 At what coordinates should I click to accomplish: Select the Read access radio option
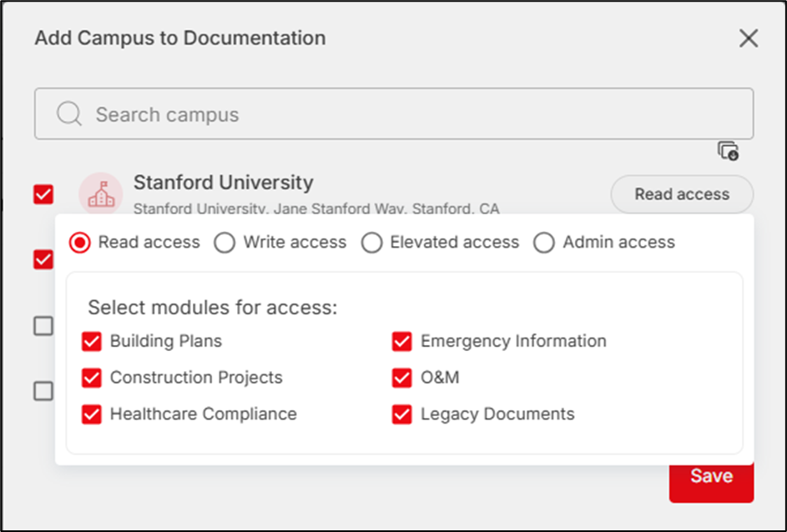click(x=80, y=243)
